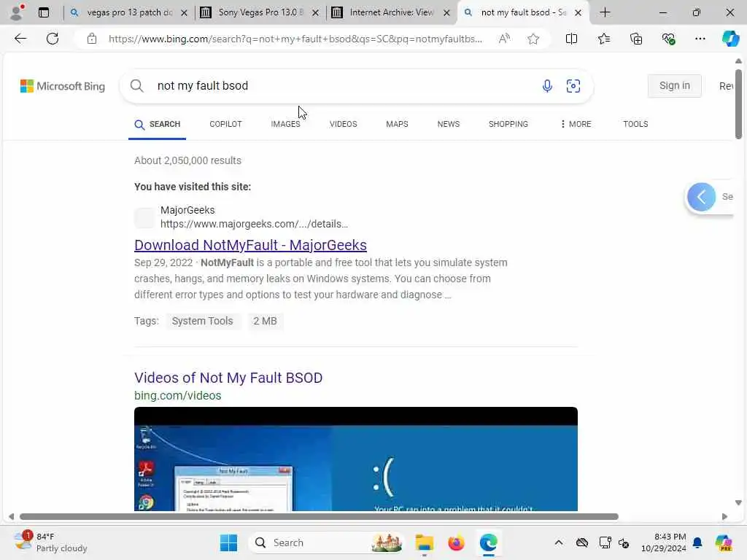
Task: Open Browser essentials heart icon
Action: 668,39
